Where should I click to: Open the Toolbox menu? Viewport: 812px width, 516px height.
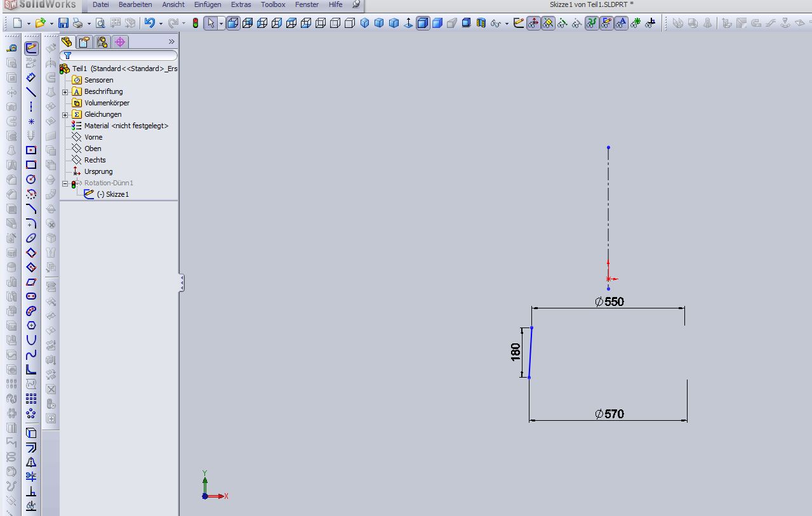(x=273, y=4)
